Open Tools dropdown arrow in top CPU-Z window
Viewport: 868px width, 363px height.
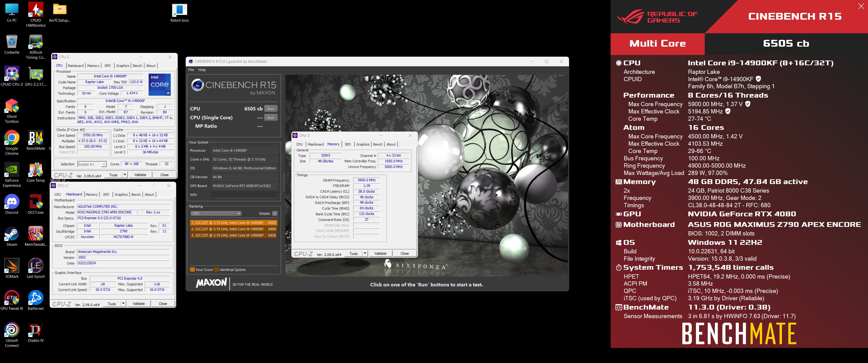[x=125, y=175]
